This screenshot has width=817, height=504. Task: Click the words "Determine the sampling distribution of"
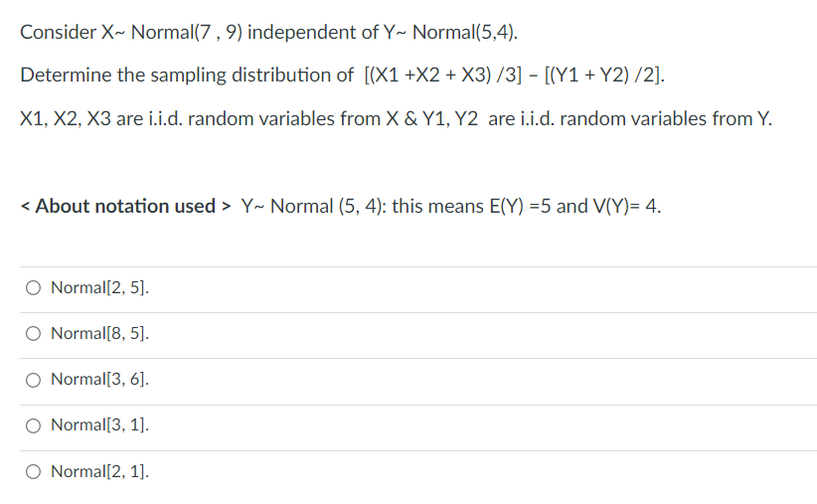click(x=187, y=75)
